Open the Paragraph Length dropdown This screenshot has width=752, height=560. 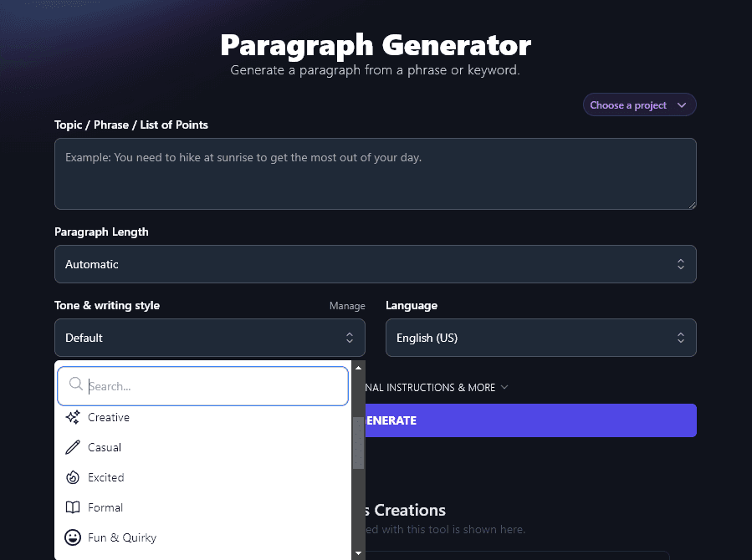point(375,264)
